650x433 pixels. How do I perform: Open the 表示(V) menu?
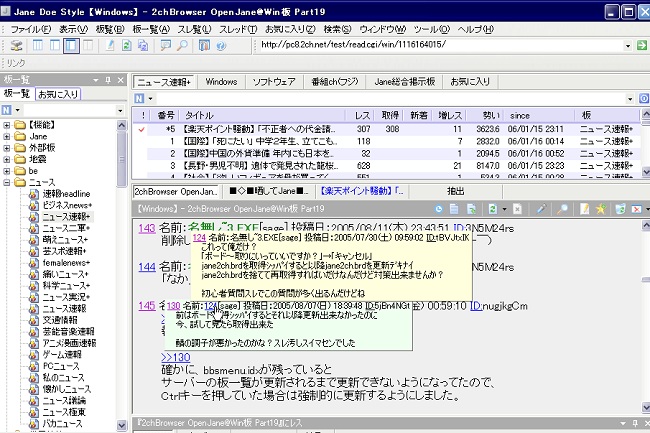point(73,29)
